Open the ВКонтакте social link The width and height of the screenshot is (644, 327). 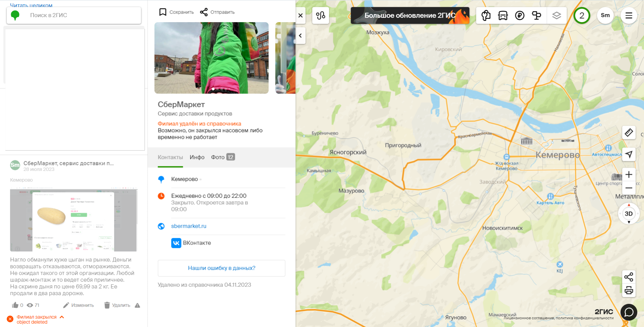[191, 243]
